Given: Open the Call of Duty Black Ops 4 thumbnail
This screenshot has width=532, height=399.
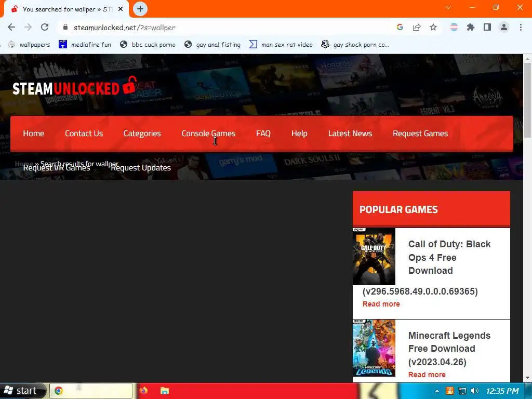Looking at the screenshot, I should pos(374,257).
